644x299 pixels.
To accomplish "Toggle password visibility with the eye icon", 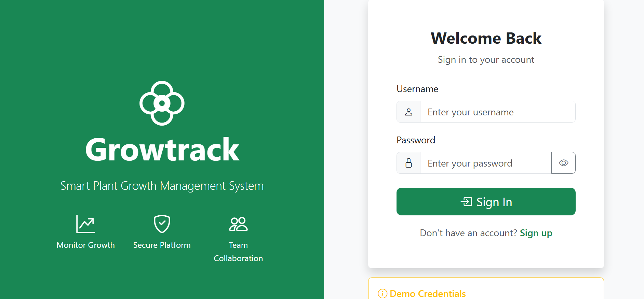I will pyautogui.click(x=563, y=163).
